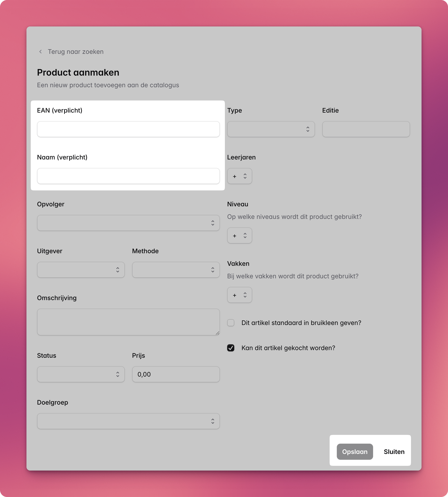Select the Methode dropdown

coord(176,270)
